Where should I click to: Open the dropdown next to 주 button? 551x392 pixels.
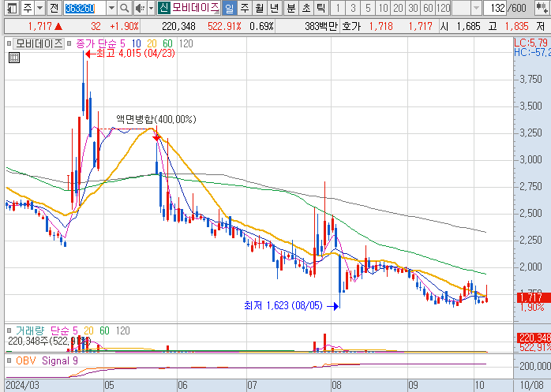[40, 8]
